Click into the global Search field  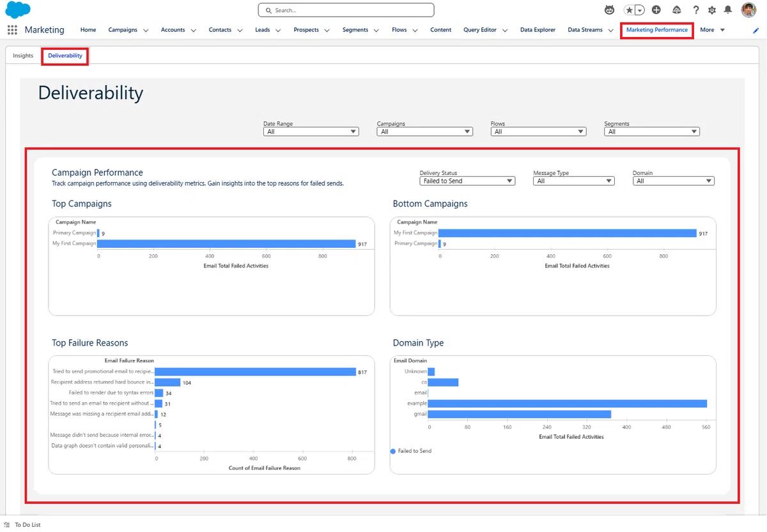click(346, 10)
